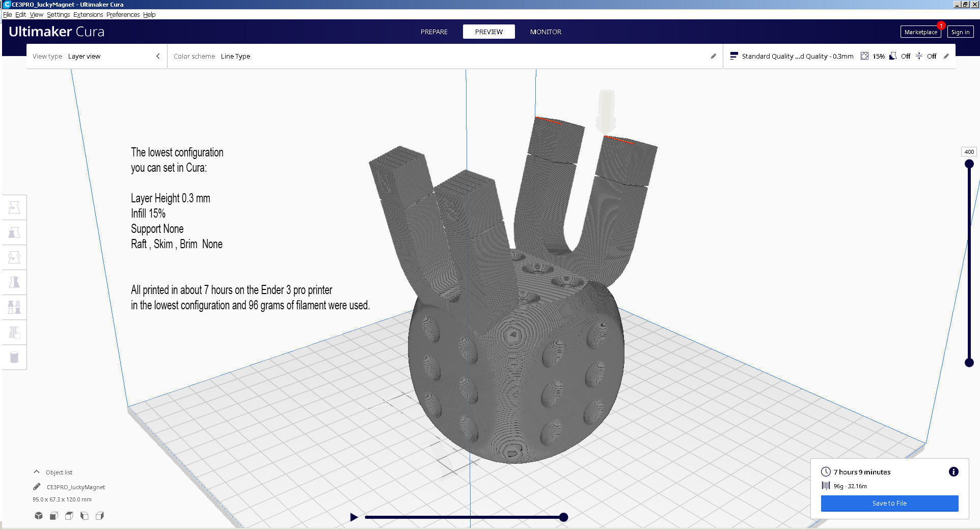The height and width of the screenshot is (530, 980).
Task: Open the View type Layer view dropdown
Action: point(97,56)
